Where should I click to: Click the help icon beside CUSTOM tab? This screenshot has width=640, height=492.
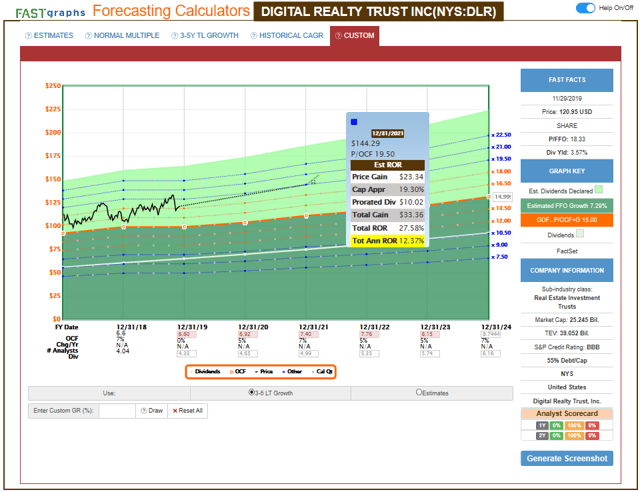point(338,36)
